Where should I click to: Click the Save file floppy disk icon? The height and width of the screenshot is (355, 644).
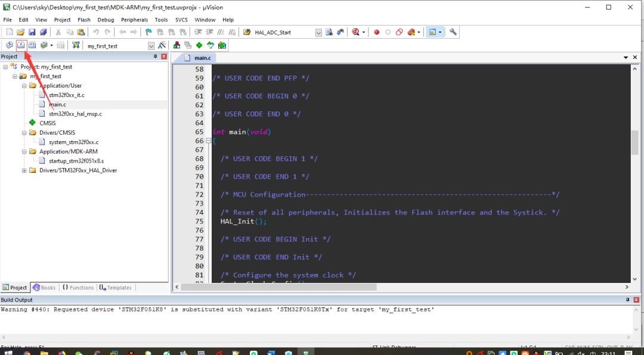[x=32, y=32]
